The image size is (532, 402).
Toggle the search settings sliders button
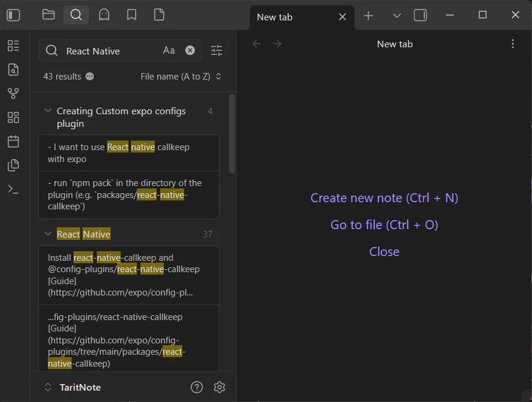point(216,51)
